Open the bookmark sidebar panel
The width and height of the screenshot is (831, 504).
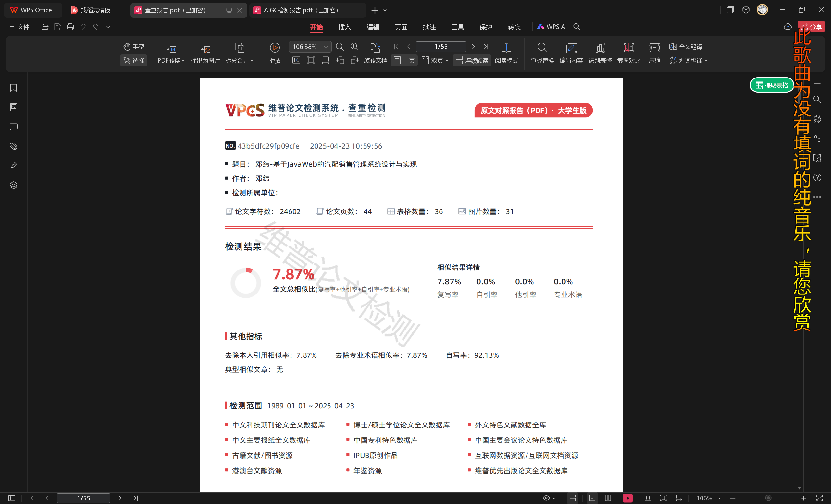click(x=14, y=88)
